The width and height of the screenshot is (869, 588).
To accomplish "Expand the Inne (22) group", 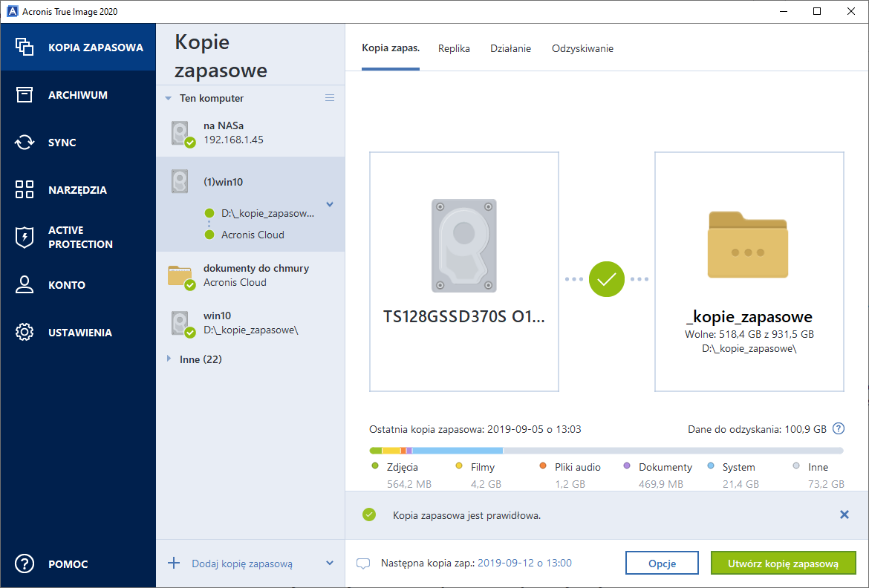I will pos(169,359).
